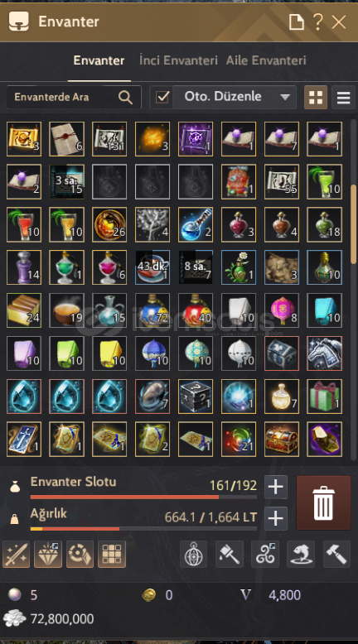
Task: Open the compass globe icon
Action: coord(193,554)
